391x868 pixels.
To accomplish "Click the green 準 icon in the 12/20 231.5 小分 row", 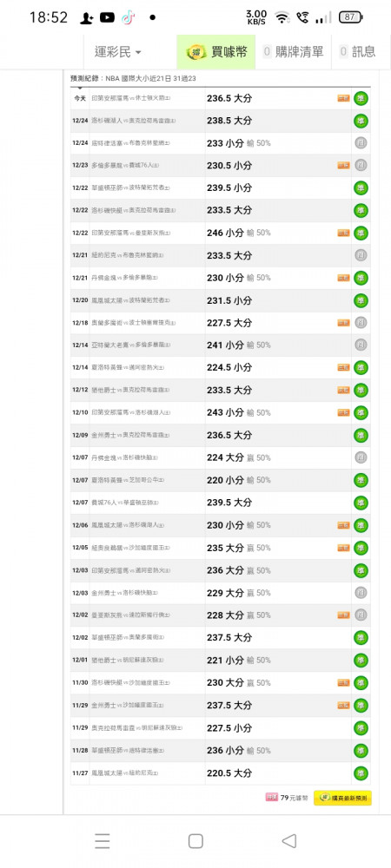I will 361,300.
